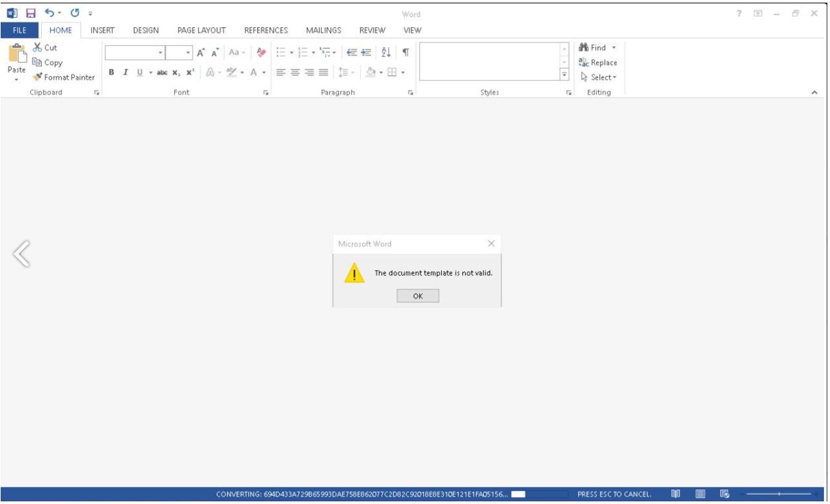
Task: Switch to the INSERT tab
Action: pos(103,30)
